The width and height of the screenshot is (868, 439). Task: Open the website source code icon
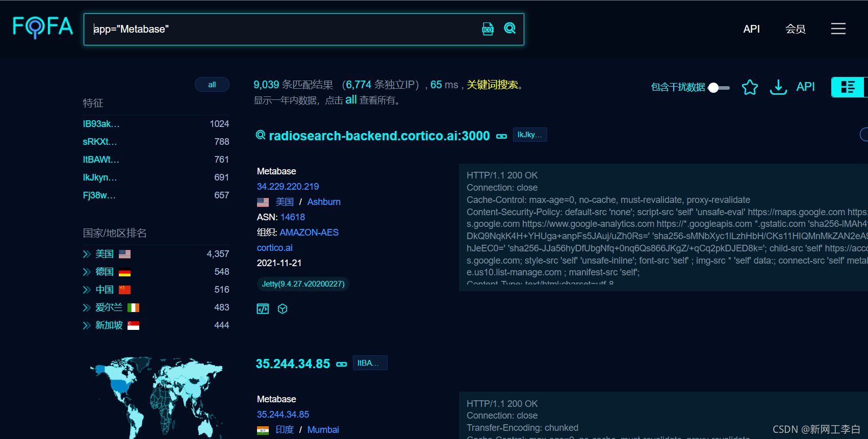pos(263,308)
